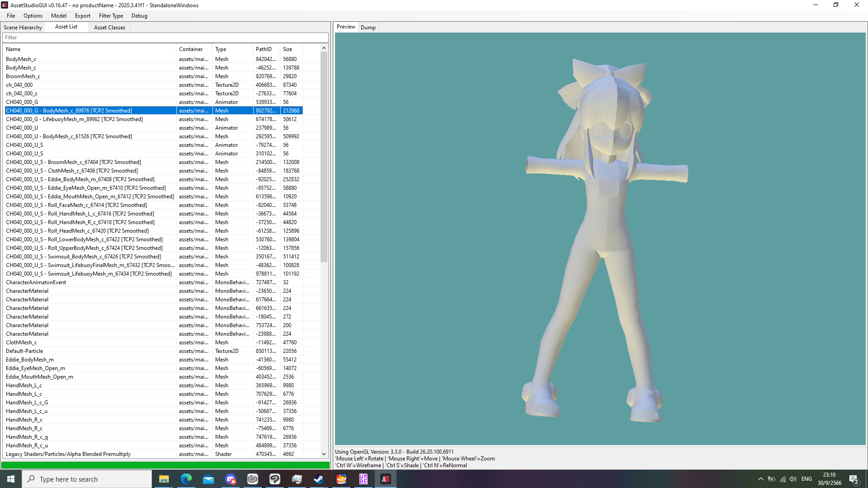Select the ClothMesh_c_67406 mesh row
868x488 pixels.
click(x=154, y=171)
